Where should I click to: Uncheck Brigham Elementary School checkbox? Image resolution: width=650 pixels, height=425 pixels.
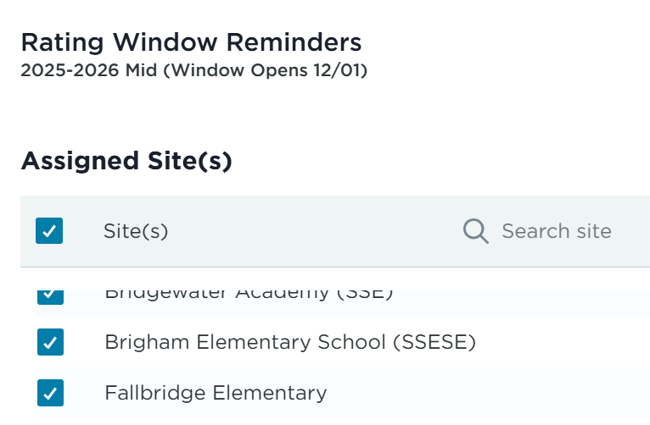coord(49,342)
